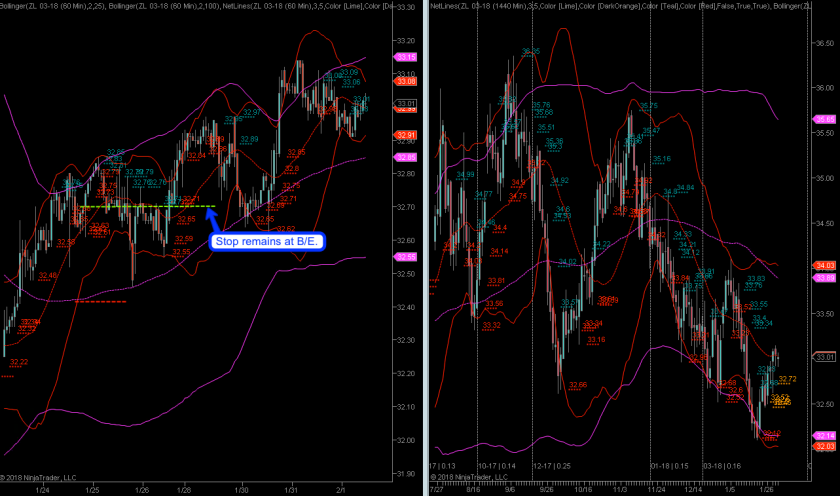840x496 pixels.
Task: Click the 1/5 date label on right chart
Action: 730,489
